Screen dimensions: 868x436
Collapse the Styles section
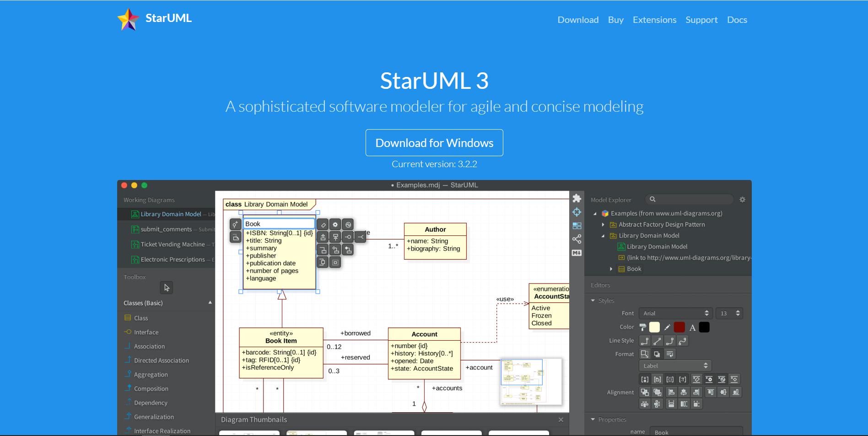593,300
